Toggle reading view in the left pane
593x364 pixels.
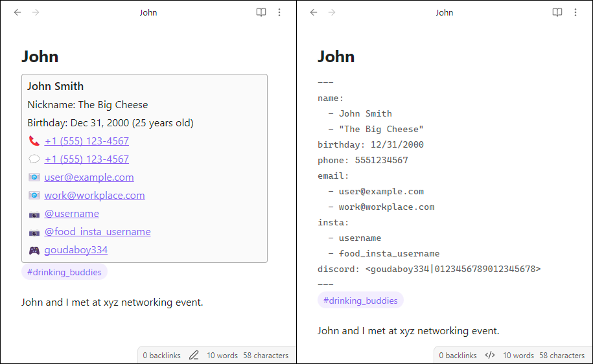pyautogui.click(x=261, y=12)
